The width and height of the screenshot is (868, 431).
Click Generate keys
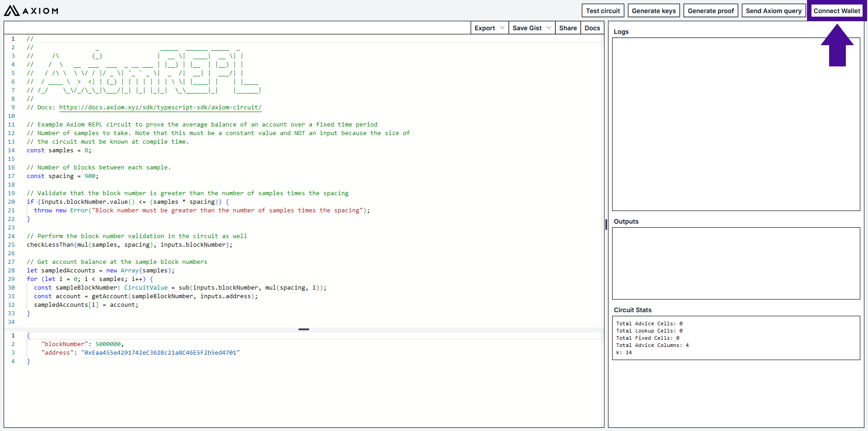pyautogui.click(x=653, y=11)
